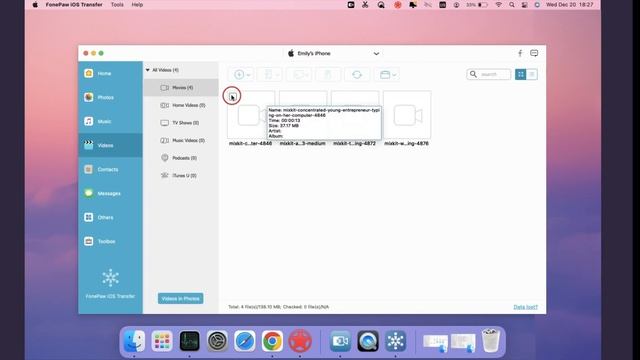This screenshot has width=640, height=360.
Task: Select the Home Videos (0) category
Action: click(x=181, y=105)
